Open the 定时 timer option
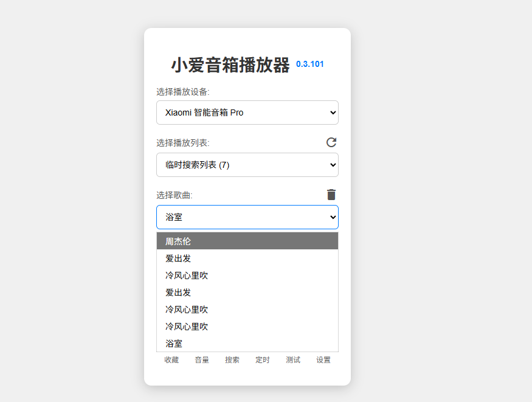 (263, 360)
